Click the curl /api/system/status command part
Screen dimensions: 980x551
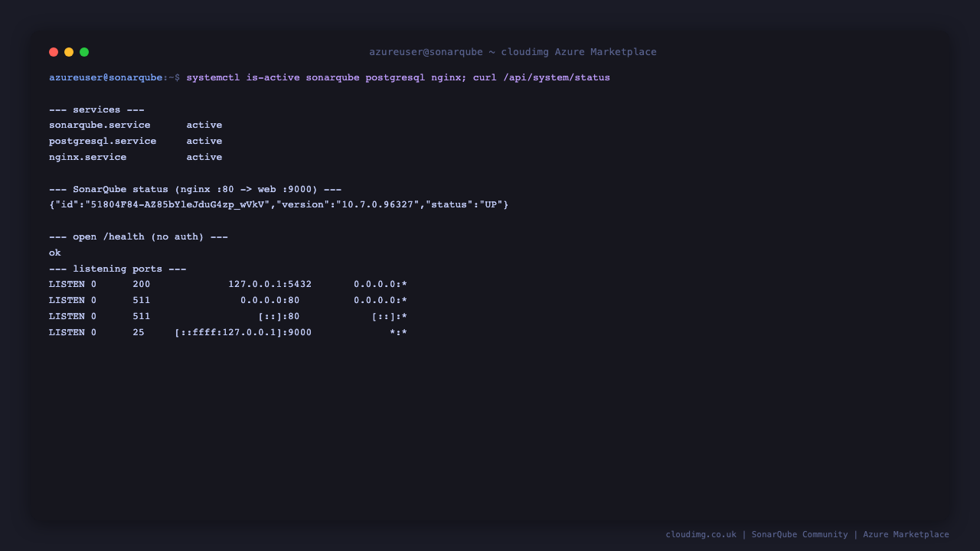(x=541, y=77)
